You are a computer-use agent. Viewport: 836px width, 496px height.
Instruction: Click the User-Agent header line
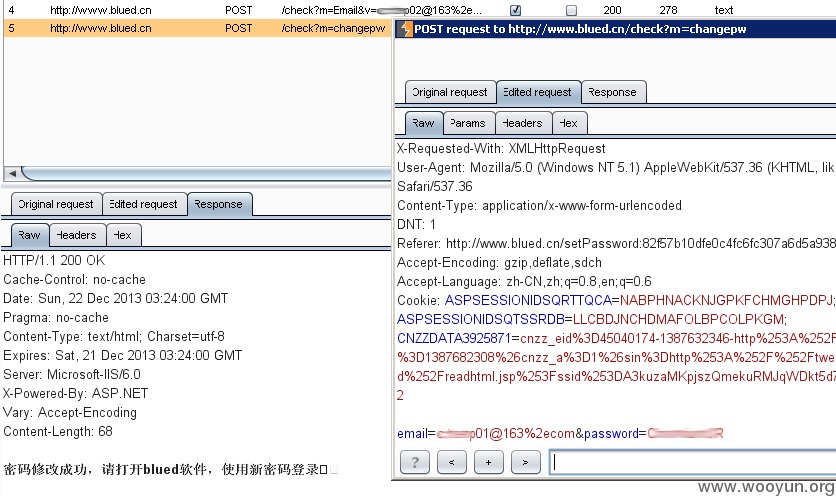tap(616, 167)
